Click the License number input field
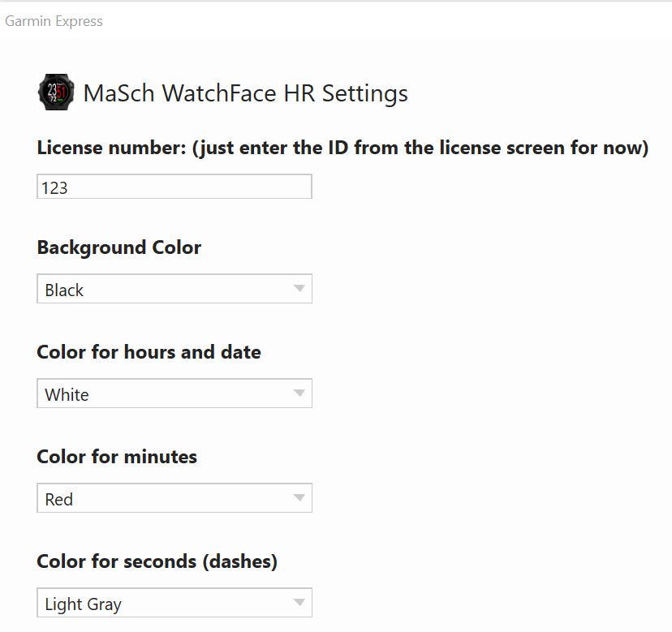This screenshot has height=632, width=672. coord(174,187)
